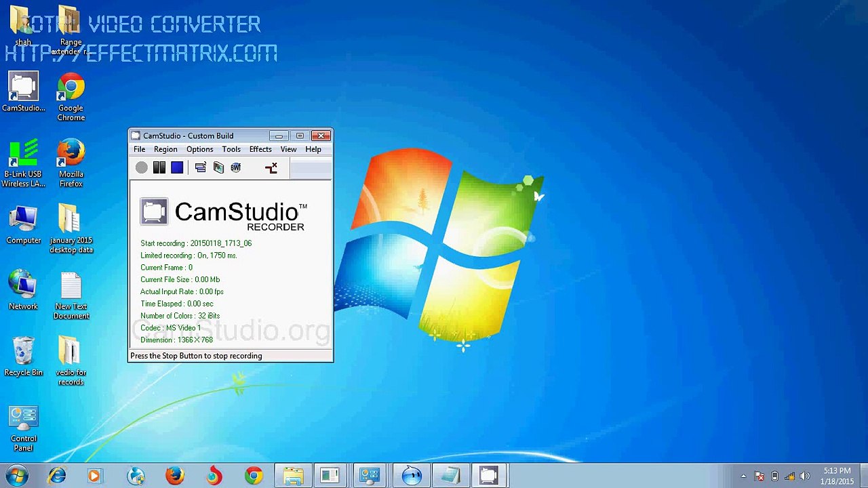Select the vedio for records folder
The image size is (868, 488).
(71, 361)
